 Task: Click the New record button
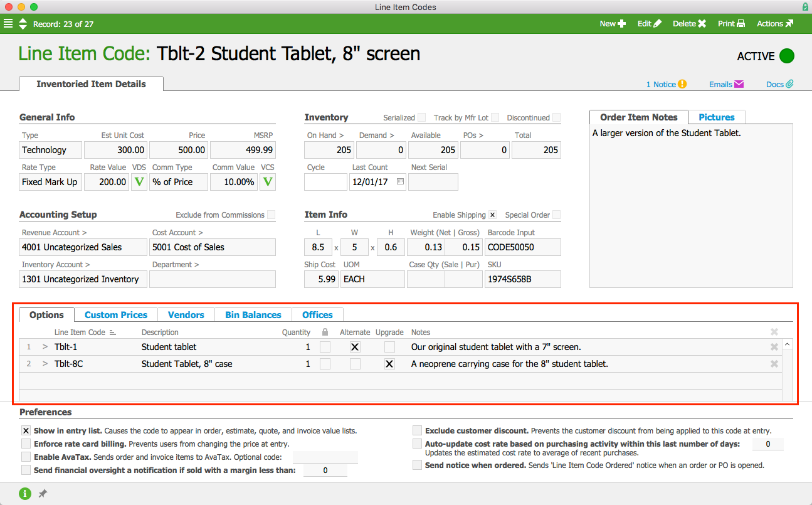point(613,24)
